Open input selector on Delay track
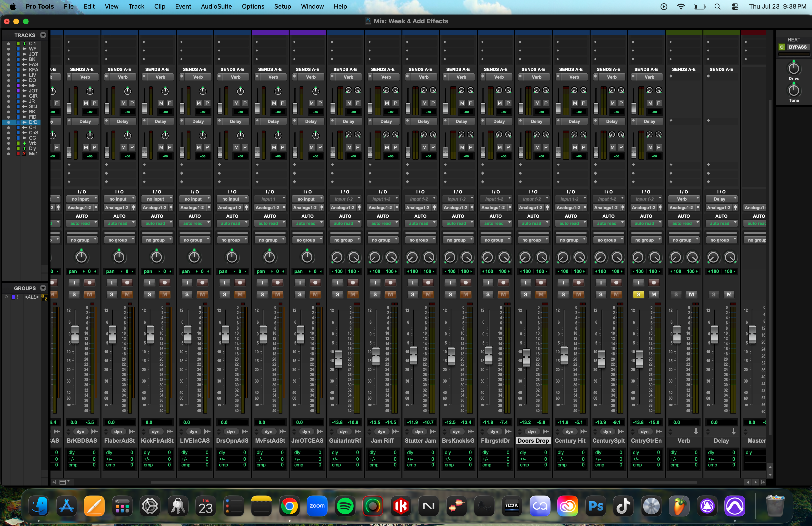Viewport: 812px width, 526px height. click(721, 199)
